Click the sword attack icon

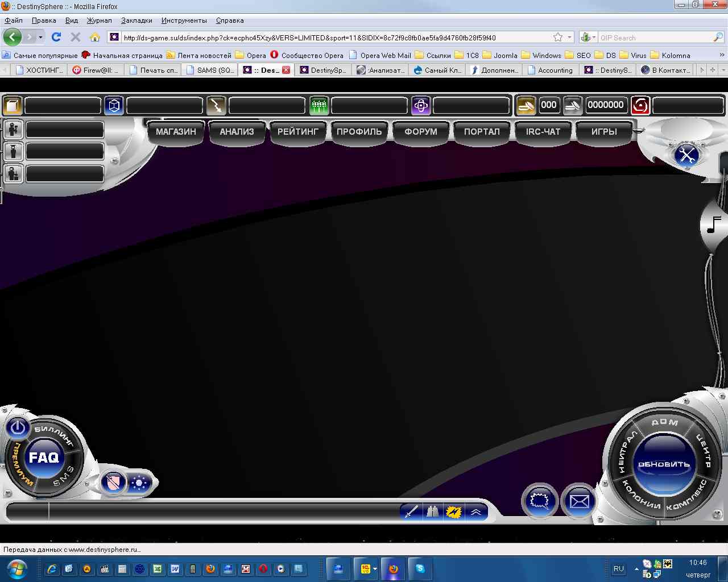point(411,512)
